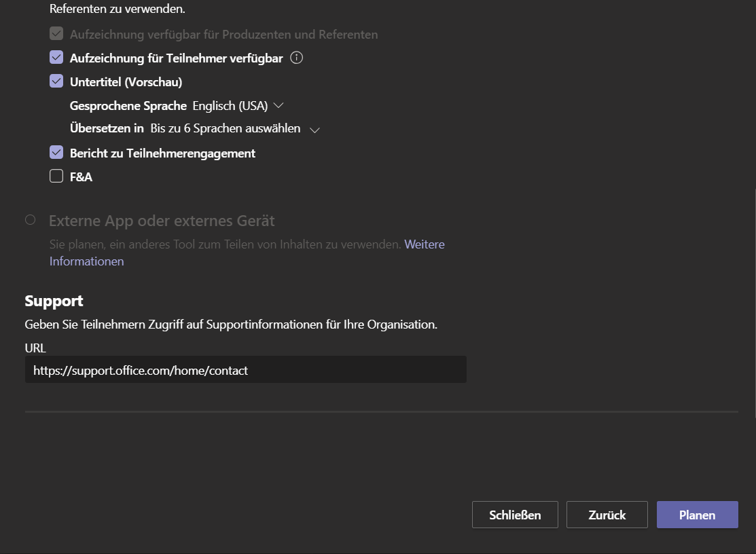The image size is (756, 554).
Task: Click the chevron arrow next to Englisch (USA)
Action: [x=278, y=106]
